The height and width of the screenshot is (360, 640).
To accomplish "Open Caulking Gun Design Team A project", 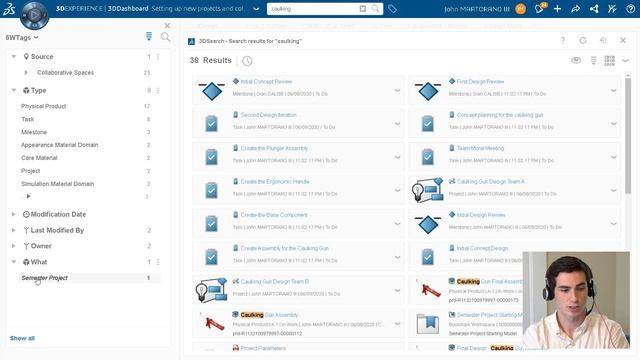I will pos(491,182).
